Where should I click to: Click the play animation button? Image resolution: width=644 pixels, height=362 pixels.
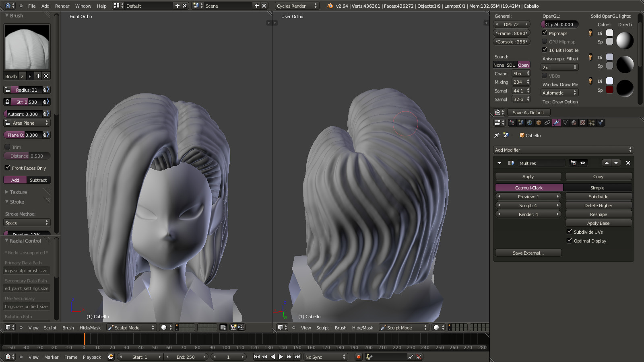[281, 357]
